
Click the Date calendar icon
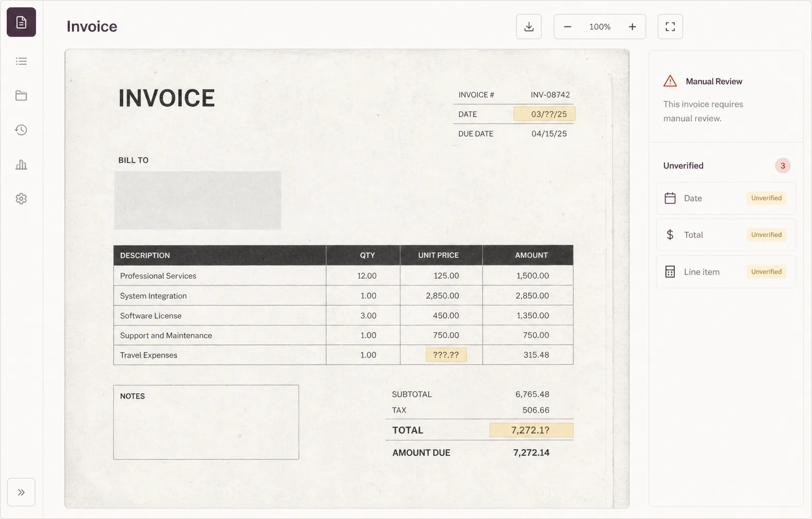click(x=670, y=198)
